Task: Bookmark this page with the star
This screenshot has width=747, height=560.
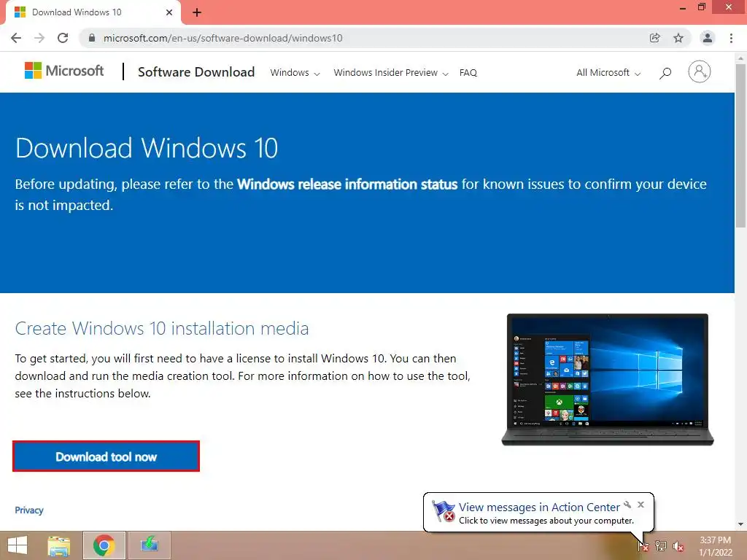Action: click(678, 38)
